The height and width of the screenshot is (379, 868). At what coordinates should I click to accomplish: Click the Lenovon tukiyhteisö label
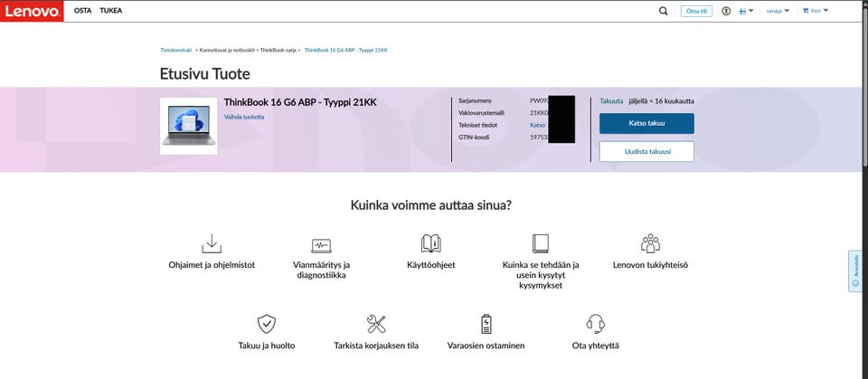click(650, 265)
